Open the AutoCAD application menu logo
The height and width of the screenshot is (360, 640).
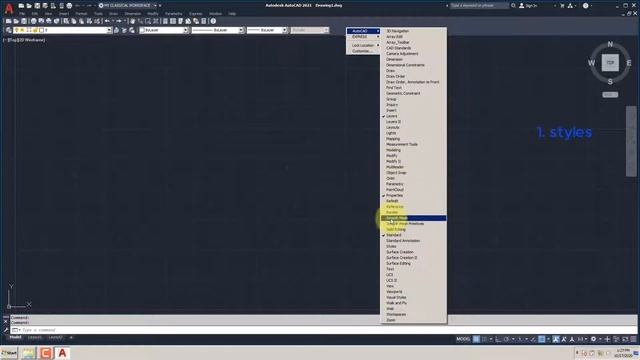[9, 8]
